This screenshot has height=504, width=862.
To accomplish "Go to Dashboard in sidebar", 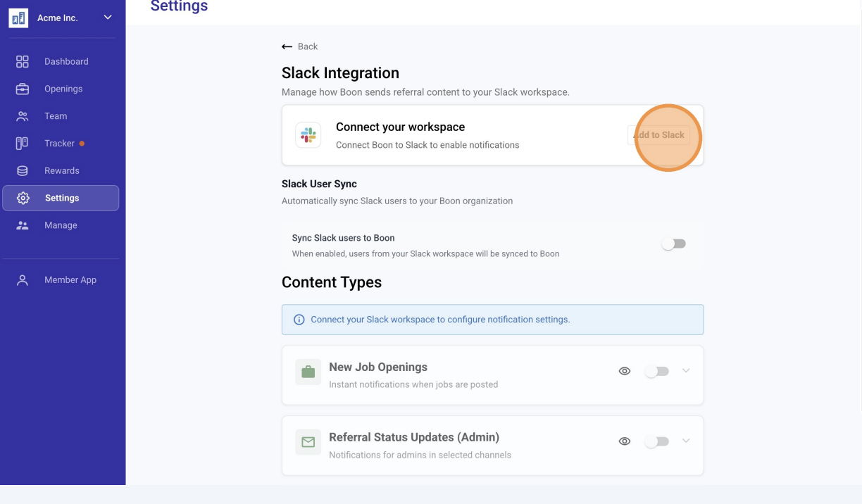I will coord(66,61).
